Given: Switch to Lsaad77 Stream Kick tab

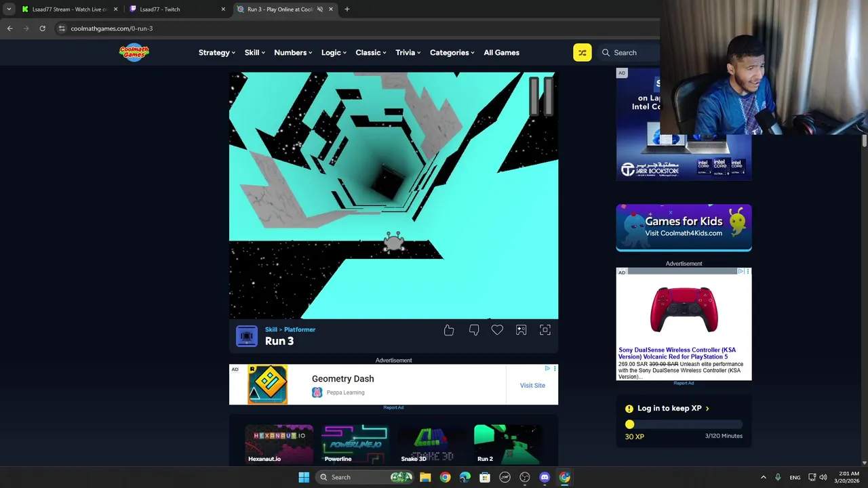Looking at the screenshot, I should coord(69,9).
